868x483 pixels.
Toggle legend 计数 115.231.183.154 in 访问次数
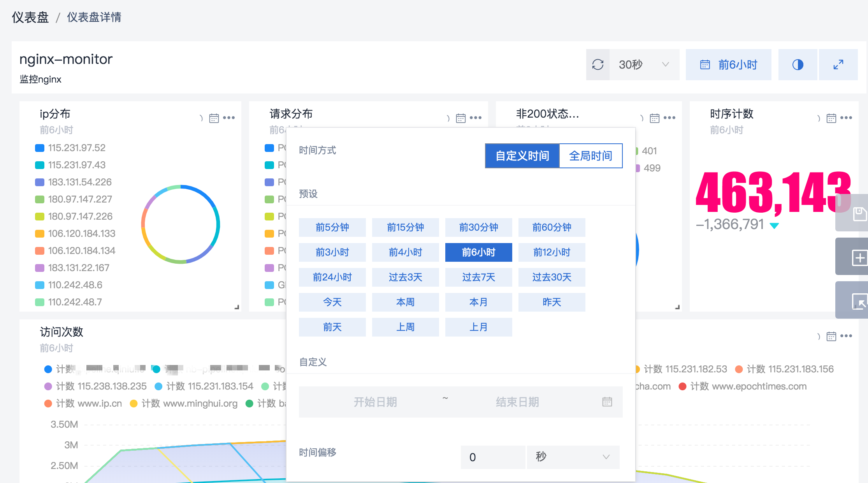[204, 386]
